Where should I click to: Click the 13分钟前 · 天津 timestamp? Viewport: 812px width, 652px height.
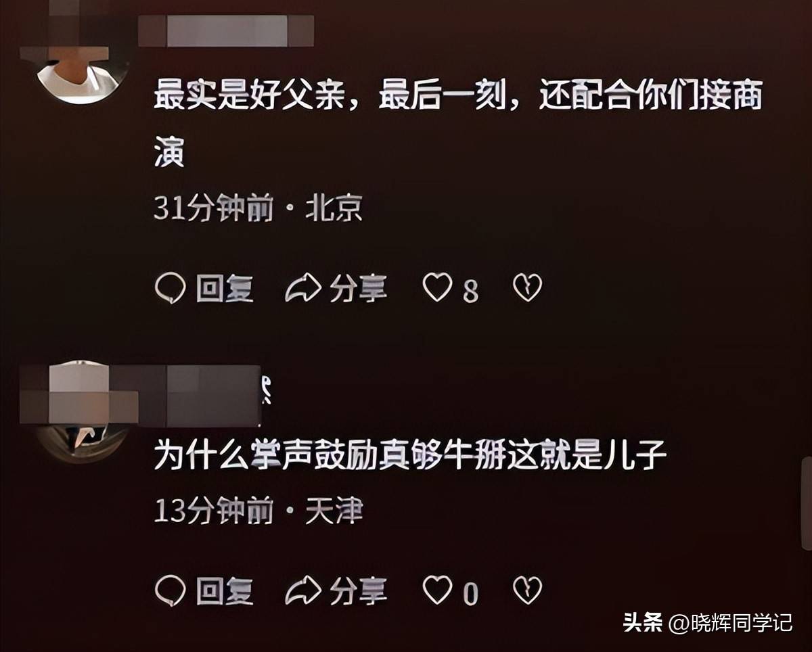click(x=258, y=511)
